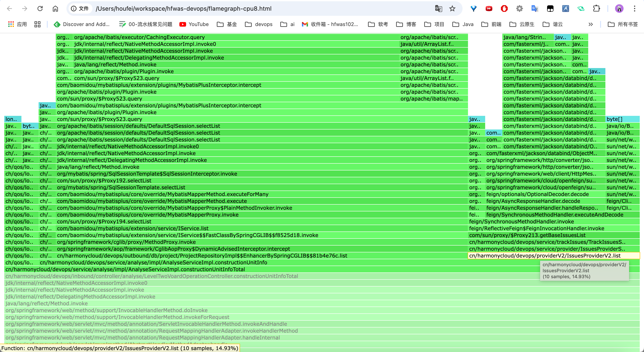Bookmark this page with the star icon

pyautogui.click(x=452, y=9)
